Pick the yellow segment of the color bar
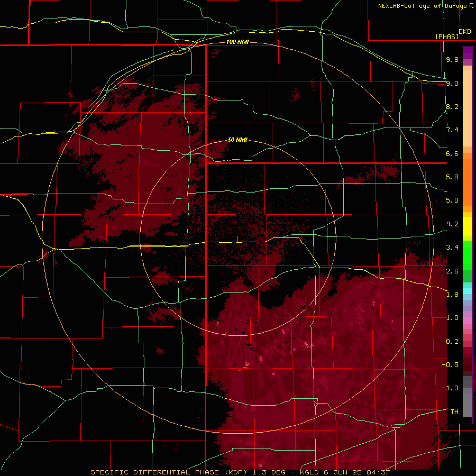The image size is (476, 476). [x=467, y=226]
